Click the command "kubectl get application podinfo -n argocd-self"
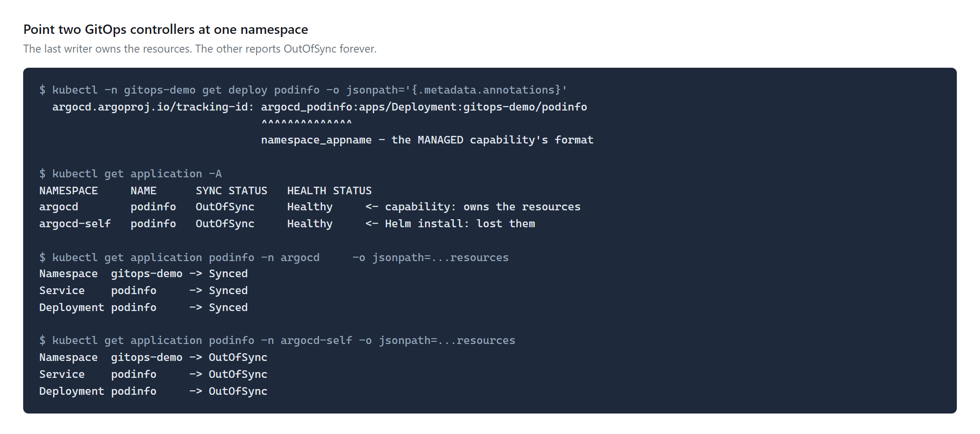 pos(202,340)
